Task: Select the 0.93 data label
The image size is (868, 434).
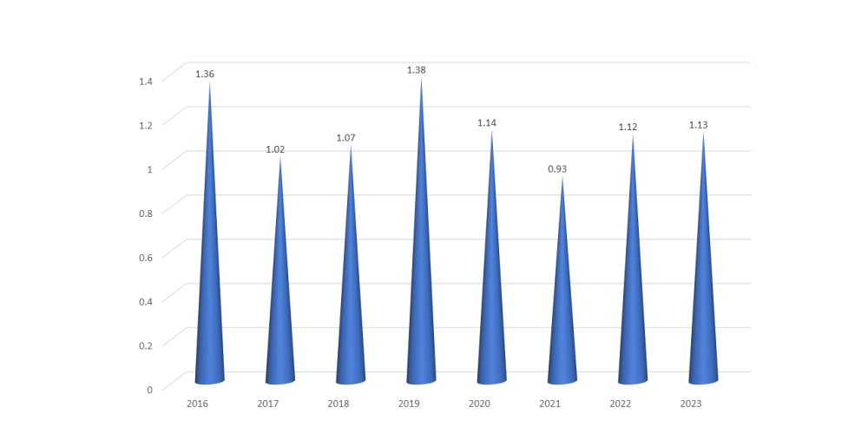Action: coord(557,168)
